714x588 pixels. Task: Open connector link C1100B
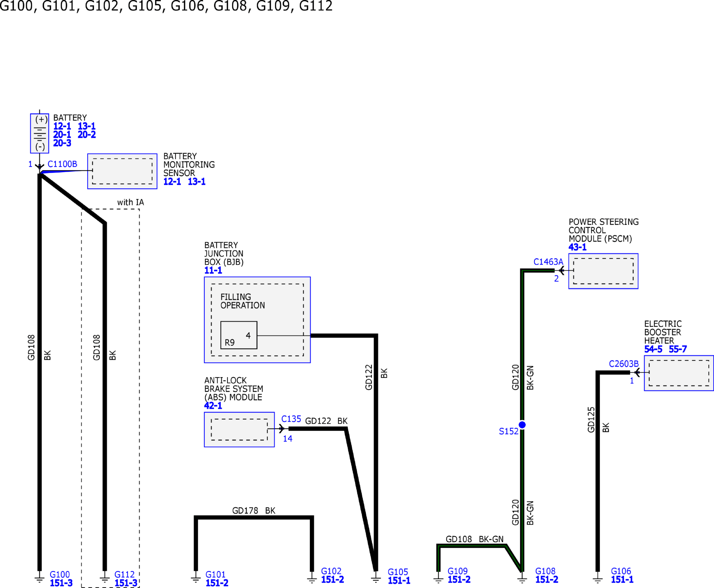coord(62,164)
